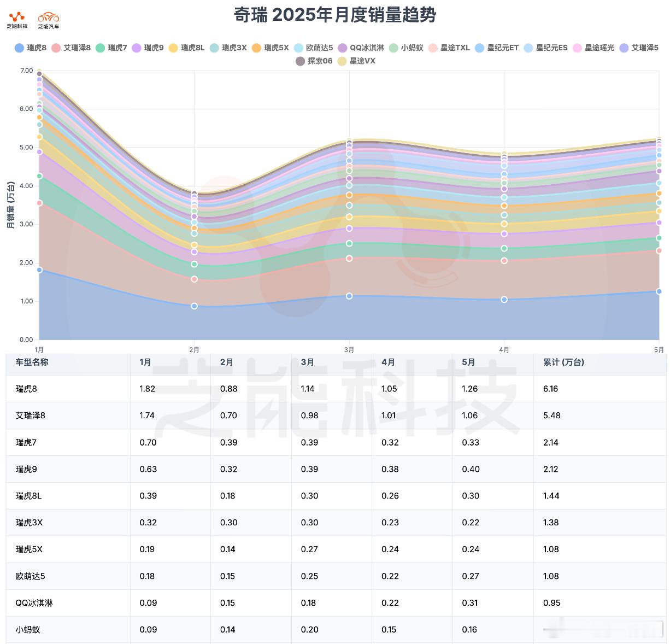The image size is (670, 644).
Task: Select the 星途瑶光 legend entry
Action: click(593, 48)
